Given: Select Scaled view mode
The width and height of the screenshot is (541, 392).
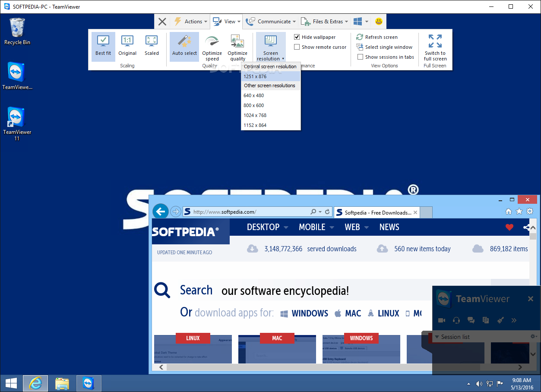Looking at the screenshot, I should pos(152,46).
